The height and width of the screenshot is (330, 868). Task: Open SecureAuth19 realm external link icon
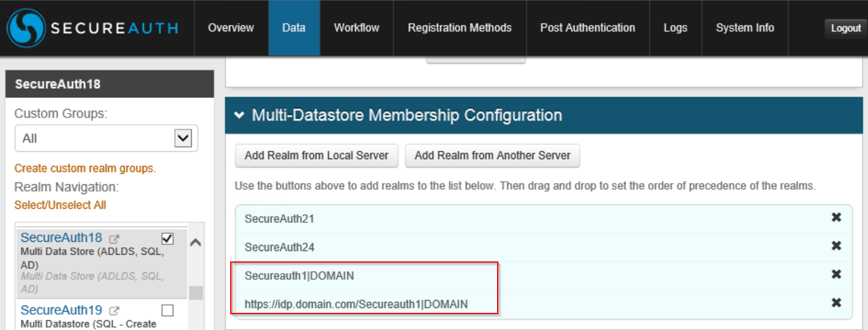point(114,311)
